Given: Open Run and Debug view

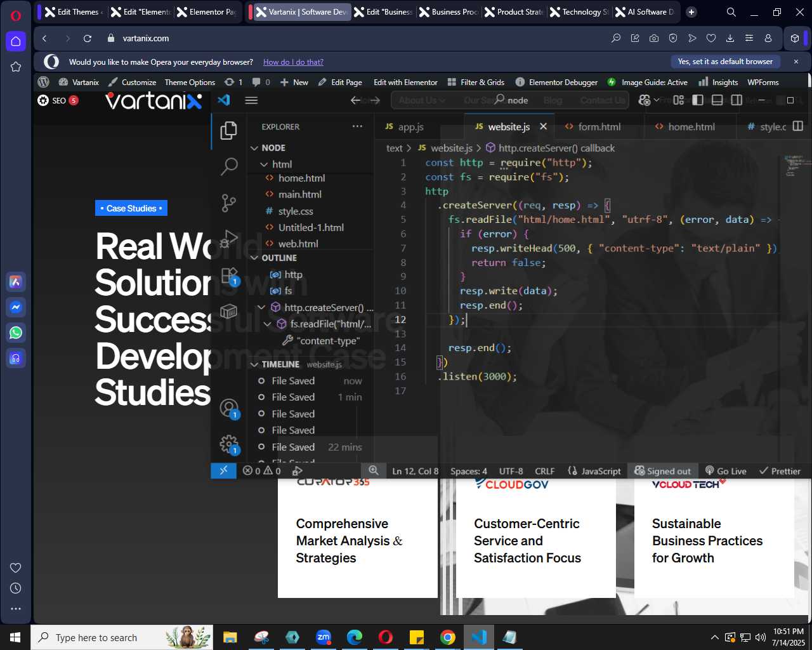Looking at the screenshot, I should point(228,239).
